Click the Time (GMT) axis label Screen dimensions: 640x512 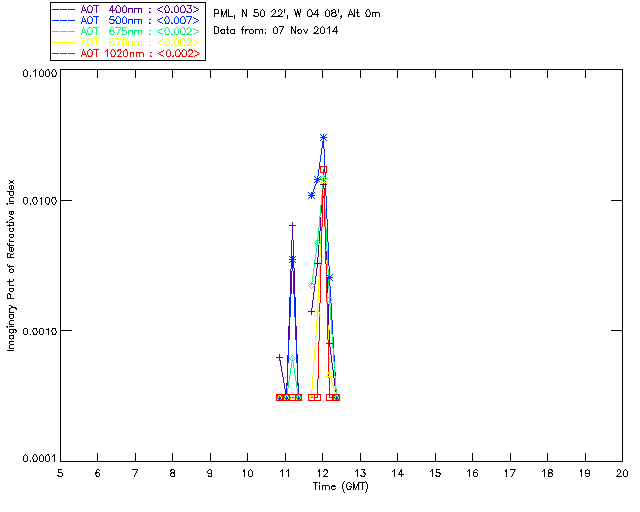[340, 487]
